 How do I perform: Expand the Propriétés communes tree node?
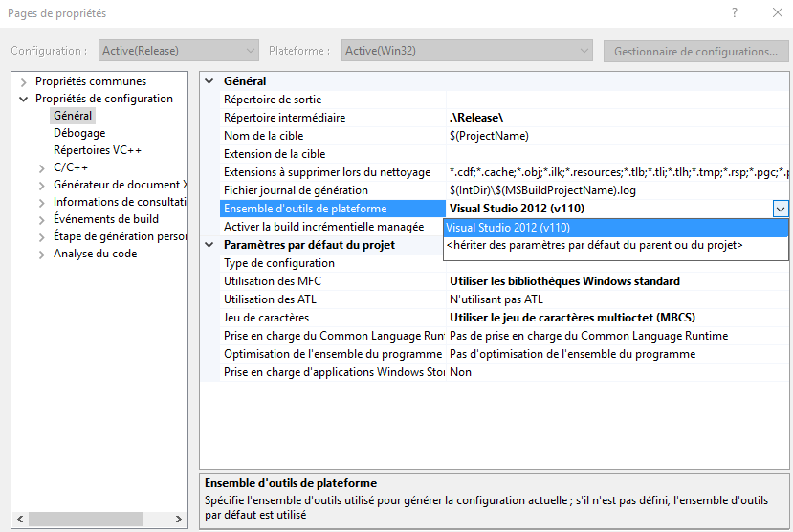(23, 82)
